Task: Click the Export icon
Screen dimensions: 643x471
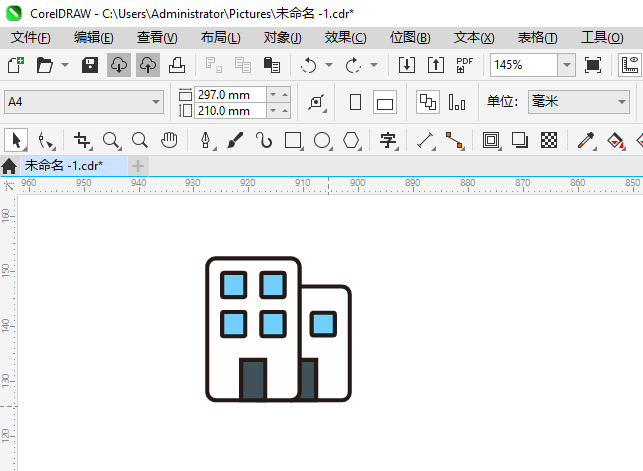Action: [x=436, y=65]
